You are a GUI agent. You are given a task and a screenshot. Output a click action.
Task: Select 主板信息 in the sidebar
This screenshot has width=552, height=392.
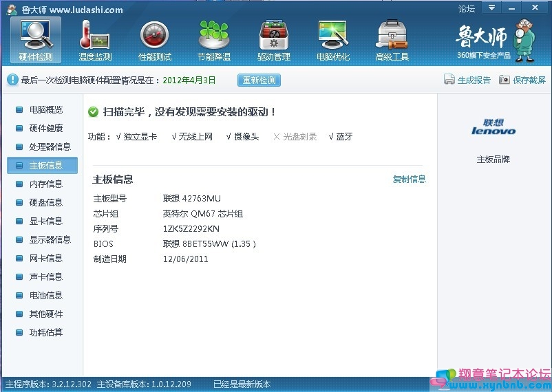coord(42,165)
